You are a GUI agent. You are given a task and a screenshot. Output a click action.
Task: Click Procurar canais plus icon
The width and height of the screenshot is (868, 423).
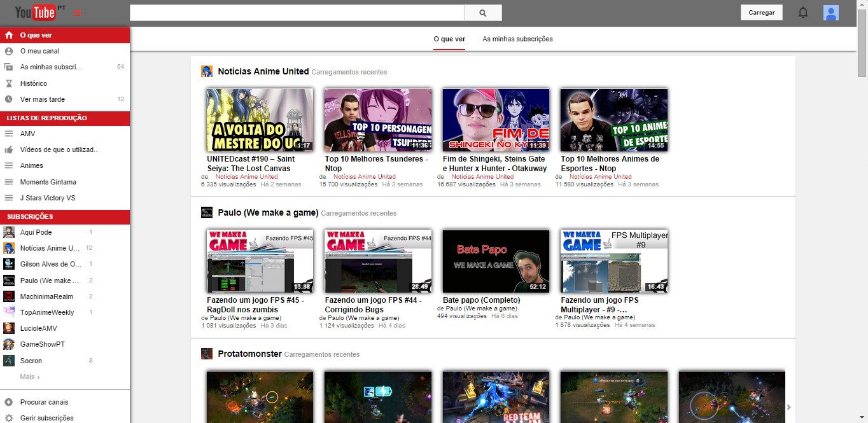click(9, 402)
